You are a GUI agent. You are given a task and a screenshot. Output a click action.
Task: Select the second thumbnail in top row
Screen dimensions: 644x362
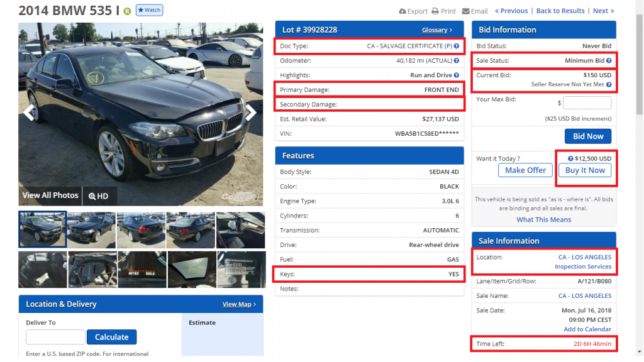click(91, 230)
